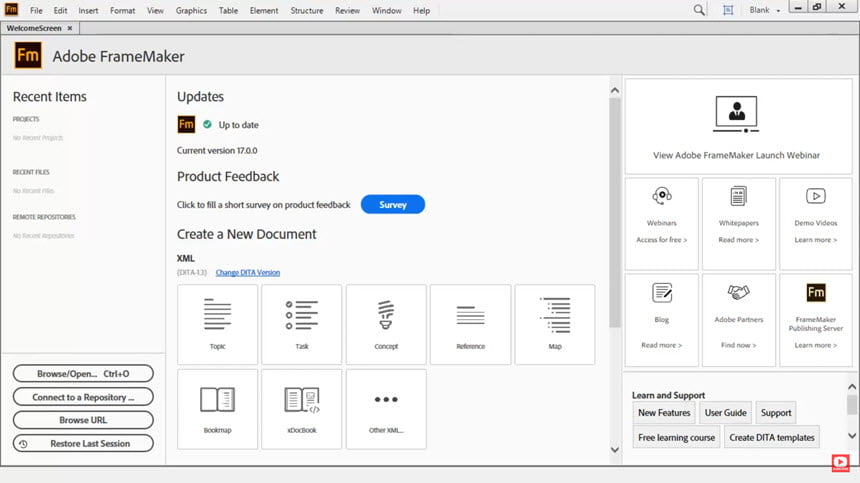The image size is (860, 483).
Task: Click Demo Videos Learn more link
Action: [816, 240]
